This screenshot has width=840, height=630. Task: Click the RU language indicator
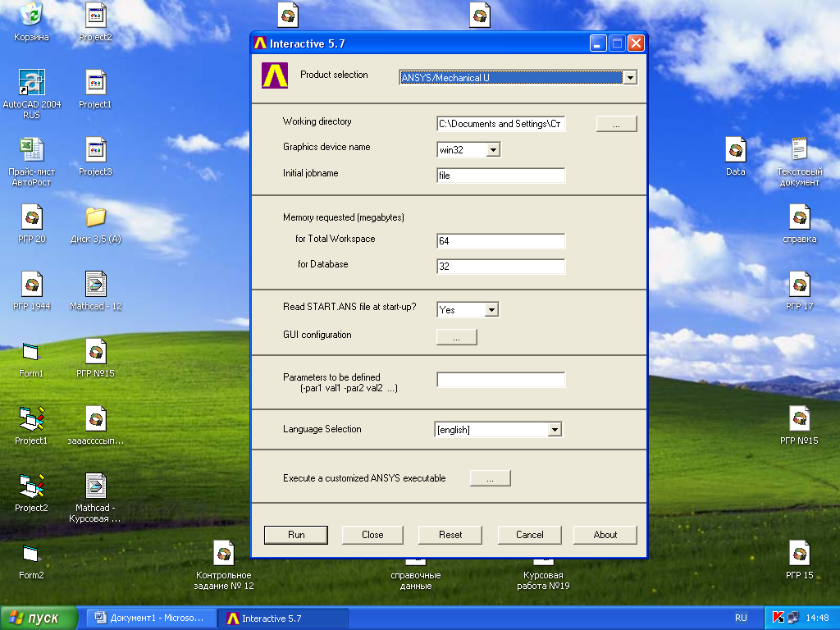(x=741, y=618)
